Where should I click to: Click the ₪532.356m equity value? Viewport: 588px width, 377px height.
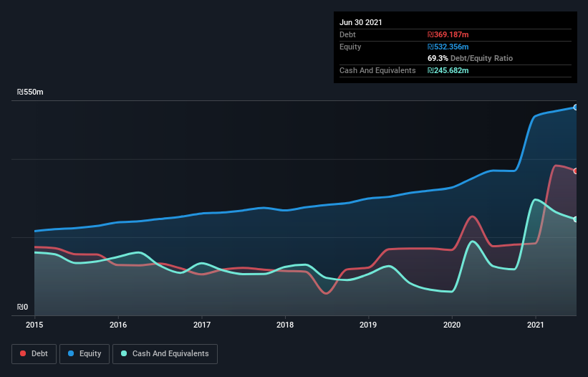coord(448,47)
